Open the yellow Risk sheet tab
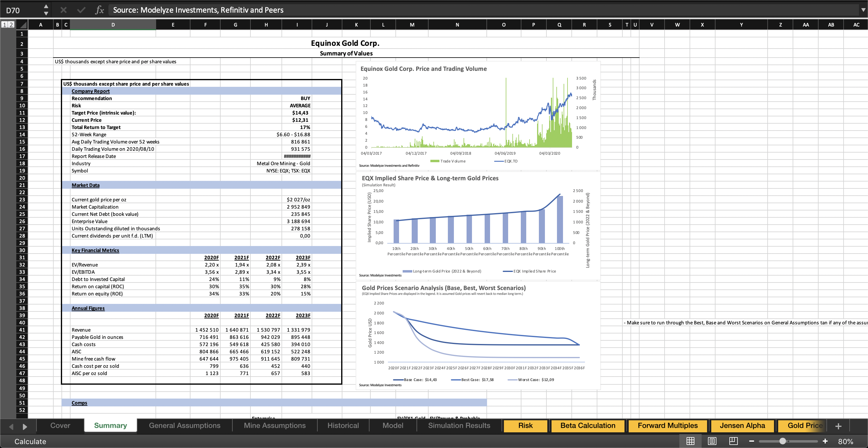 (x=525, y=425)
